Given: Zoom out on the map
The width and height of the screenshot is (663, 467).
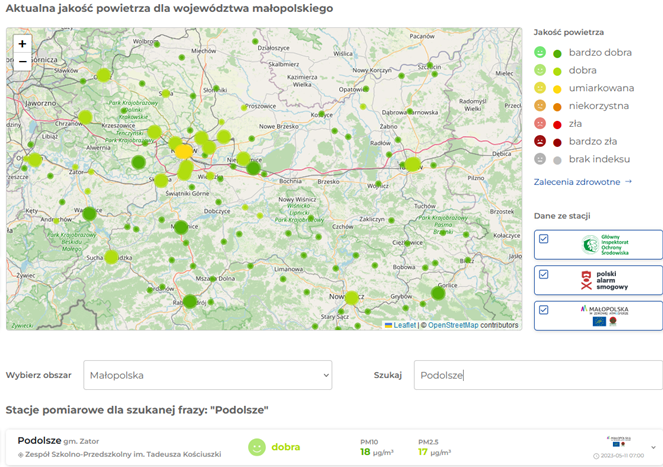Looking at the screenshot, I should (22, 62).
